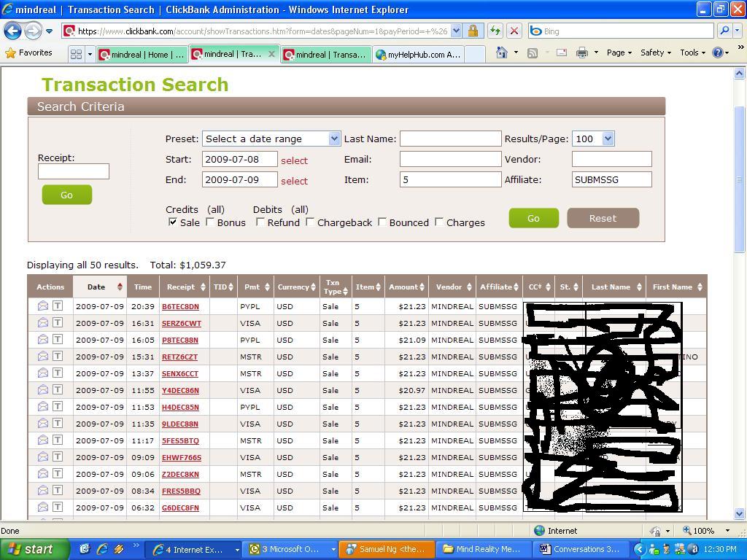
Task: Sort table by Amount column arrows
Action: point(422,287)
